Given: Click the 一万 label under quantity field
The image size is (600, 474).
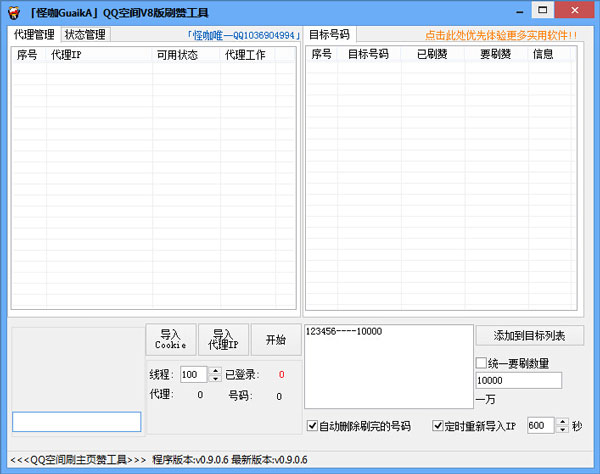Looking at the screenshot, I should pos(486,399).
